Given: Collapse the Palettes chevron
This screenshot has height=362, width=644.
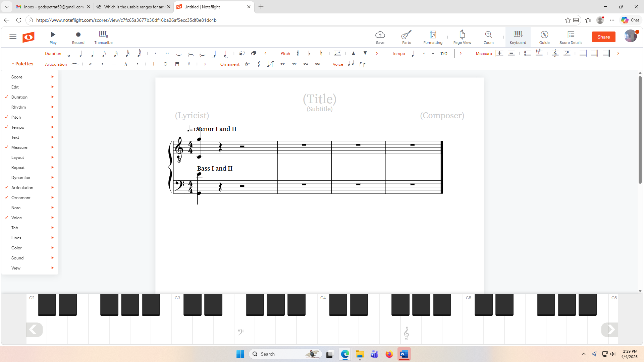Looking at the screenshot, I should click(13, 64).
